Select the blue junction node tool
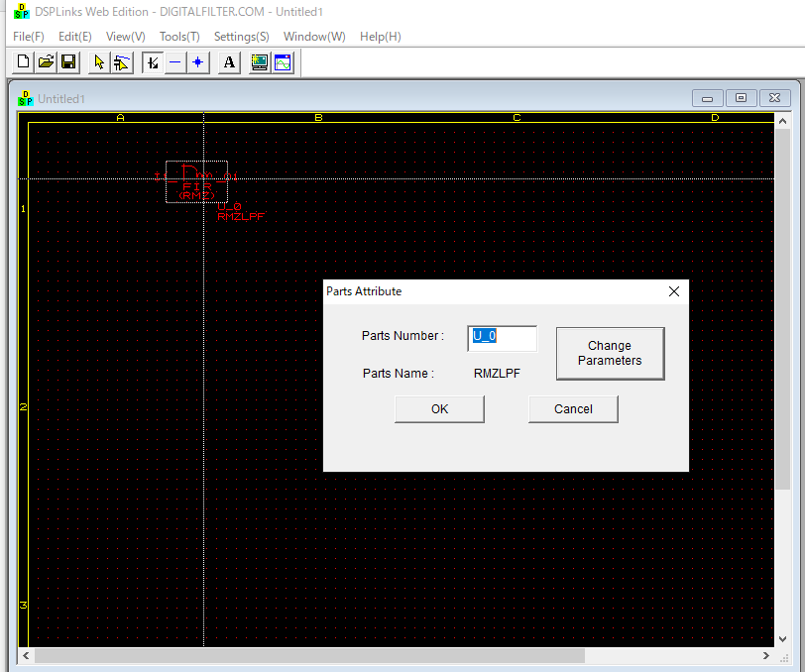Image resolution: width=805 pixels, height=672 pixels. pyautogui.click(x=198, y=62)
